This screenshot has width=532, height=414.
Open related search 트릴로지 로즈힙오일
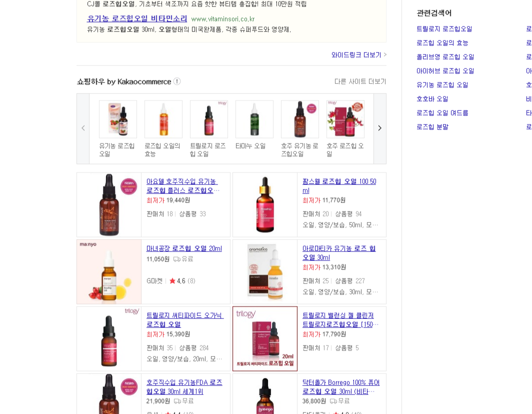[444, 29]
